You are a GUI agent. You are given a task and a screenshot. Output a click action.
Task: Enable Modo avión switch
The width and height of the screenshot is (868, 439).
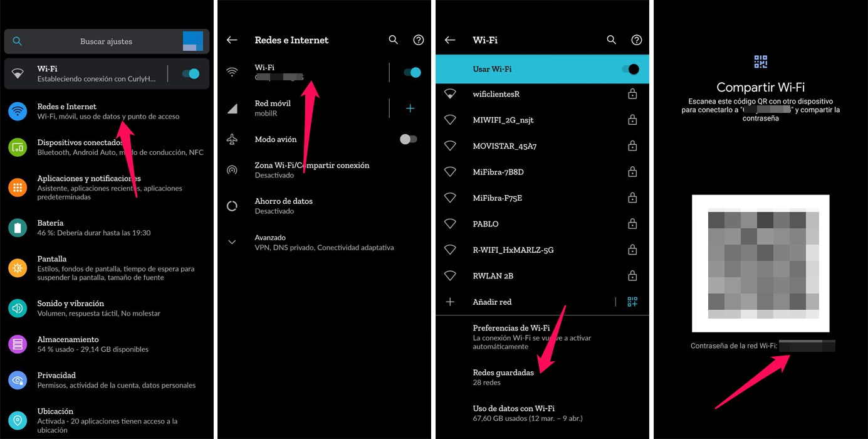point(409,139)
